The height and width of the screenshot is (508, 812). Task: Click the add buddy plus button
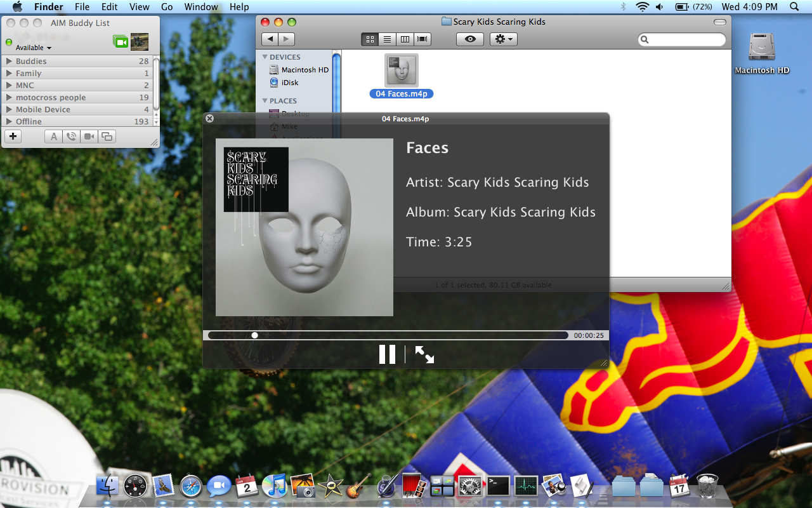pyautogui.click(x=13, y=137)
